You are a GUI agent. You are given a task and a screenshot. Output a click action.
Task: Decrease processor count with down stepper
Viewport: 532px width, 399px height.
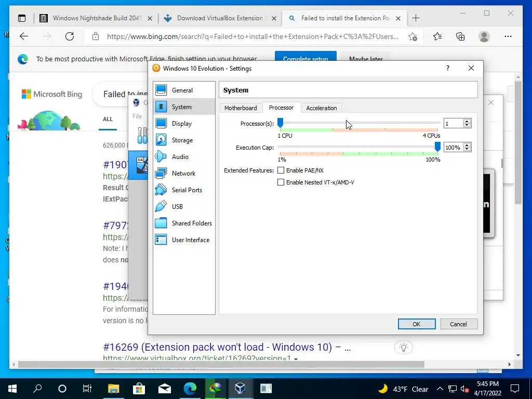pyautogui.click(x=467, y=125)
